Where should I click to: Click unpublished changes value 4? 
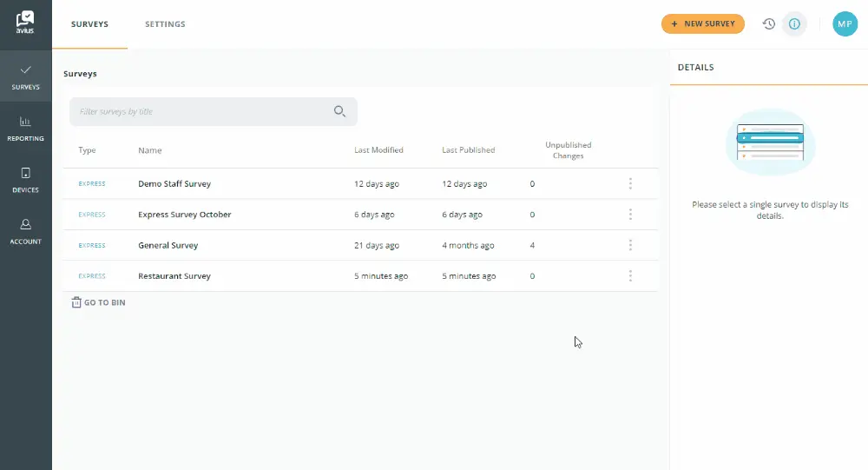[x=532, y=245]
